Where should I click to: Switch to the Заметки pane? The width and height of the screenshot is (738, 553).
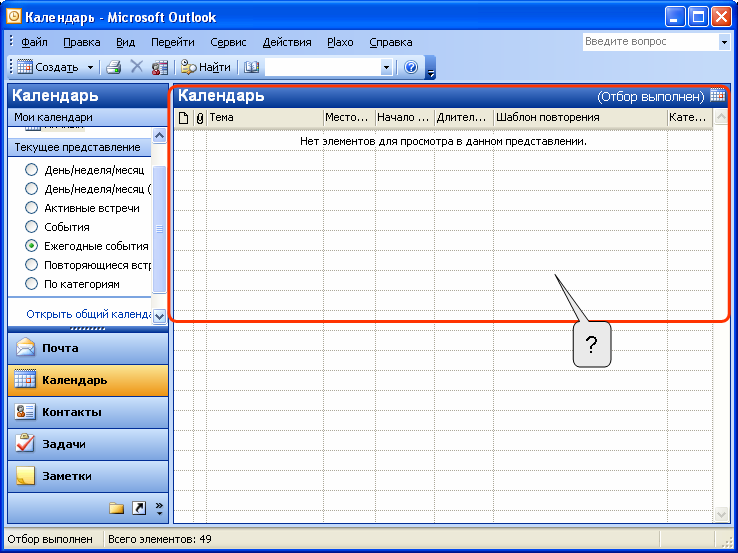click(x=88, y=476)
